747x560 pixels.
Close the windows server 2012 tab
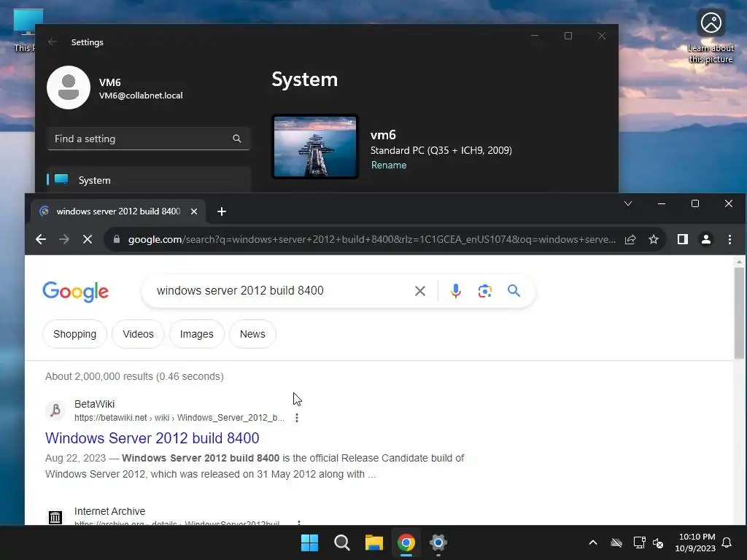point(194,211)
